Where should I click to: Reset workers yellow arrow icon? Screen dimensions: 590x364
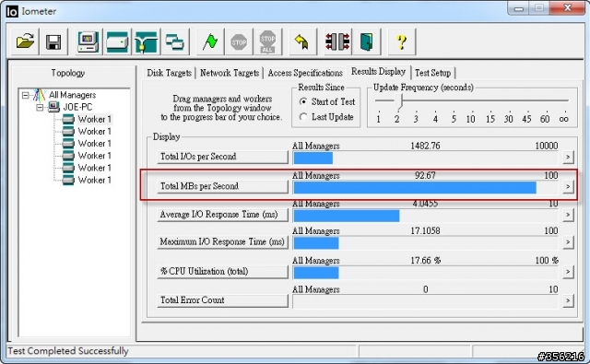[x=302, y=41]
